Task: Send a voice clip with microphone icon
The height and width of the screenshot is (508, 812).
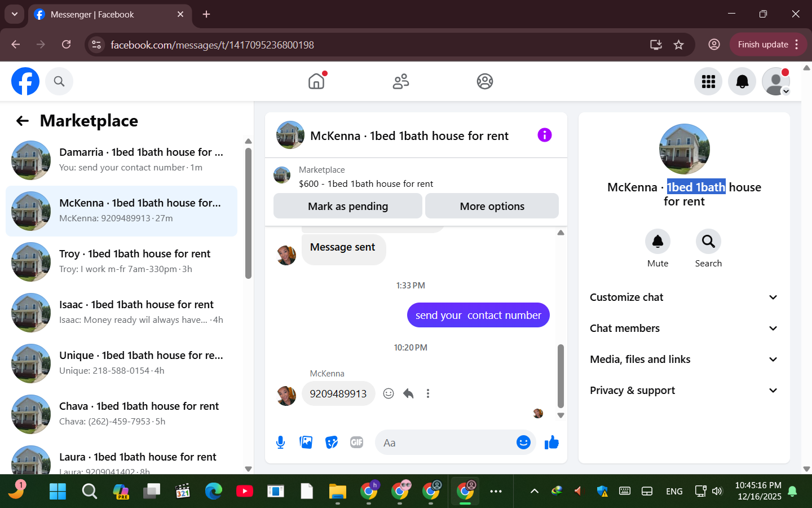Action: pos(280,443)
